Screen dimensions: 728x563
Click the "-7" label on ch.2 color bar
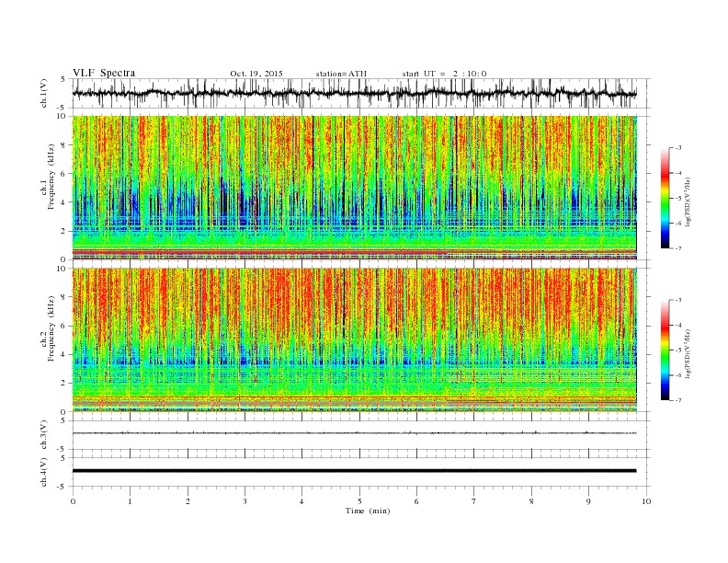(677, 400)
